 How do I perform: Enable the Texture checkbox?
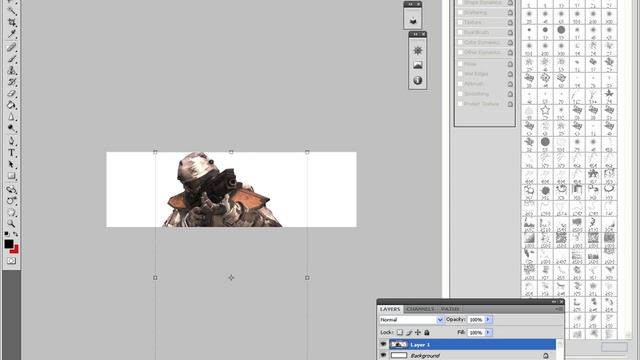[x=460, y=22]
